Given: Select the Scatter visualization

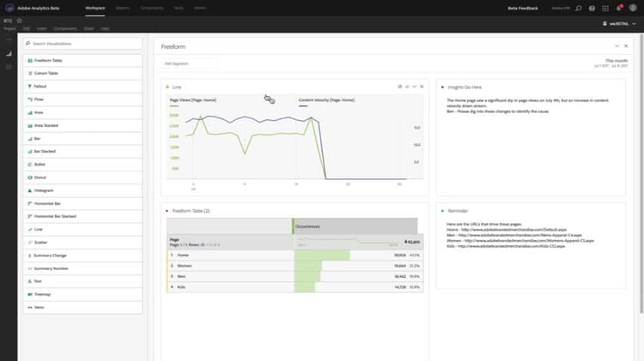Looking at the screenshot, I should pyautogui.click(x=83, y=243).
